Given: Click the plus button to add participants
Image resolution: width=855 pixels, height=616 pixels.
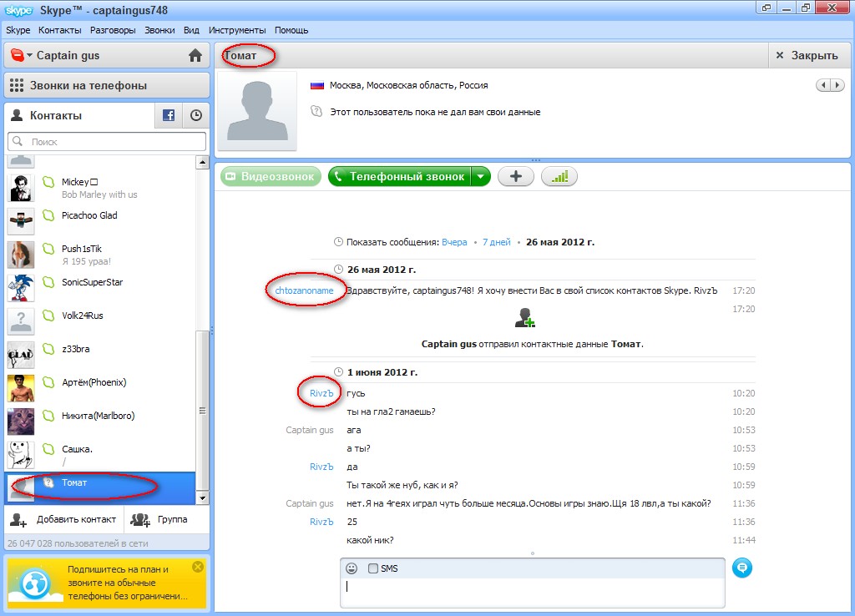Looking at the screenshot, I should click(516, 177).
